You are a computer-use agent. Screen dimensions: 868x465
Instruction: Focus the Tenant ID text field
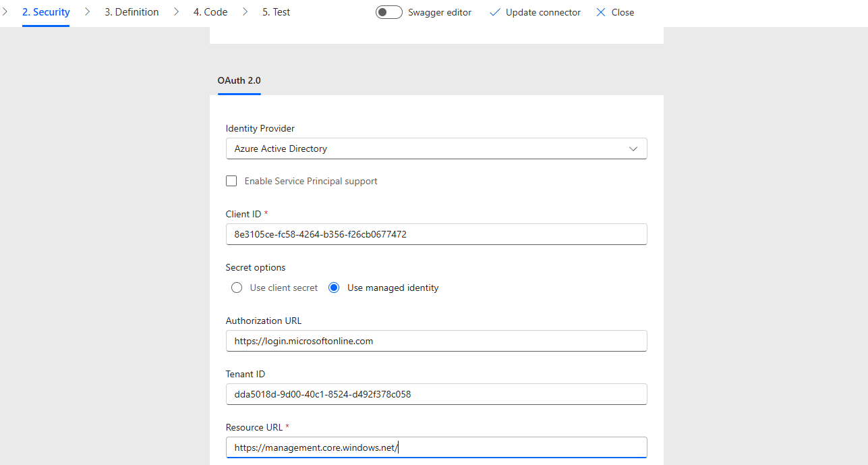click(436, 394)
